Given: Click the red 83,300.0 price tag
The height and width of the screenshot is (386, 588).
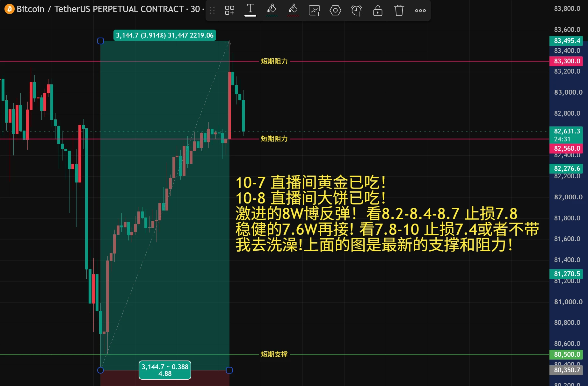Looking at the screenshot, I should (x=566, y=61).
